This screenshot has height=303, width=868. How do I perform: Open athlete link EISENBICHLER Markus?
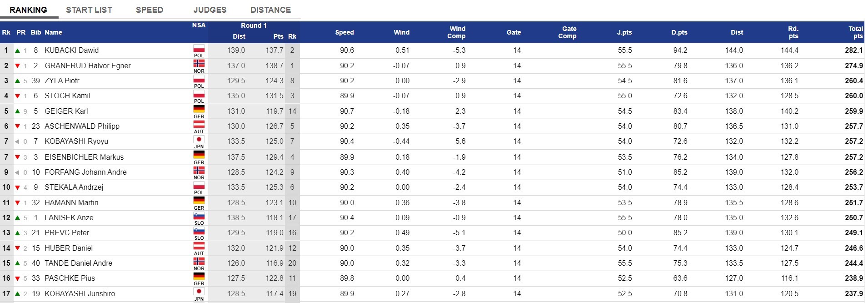pos(84,157)
